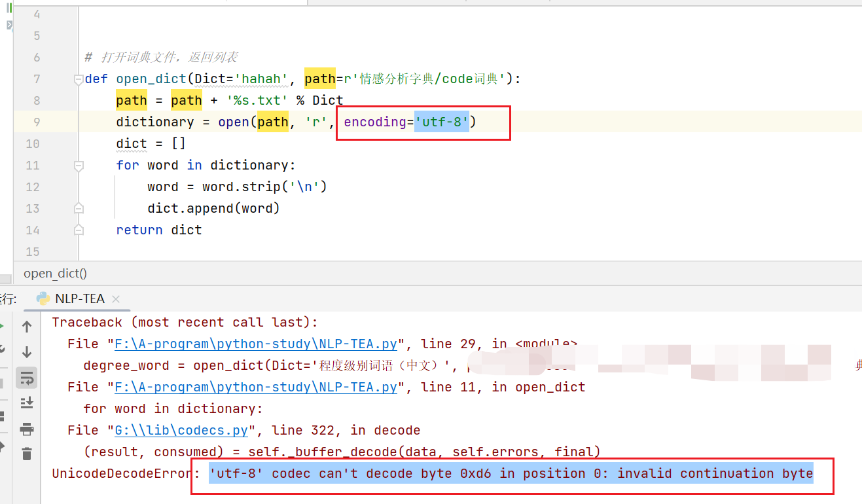Clear the console with trash icon

pos(26,455)
